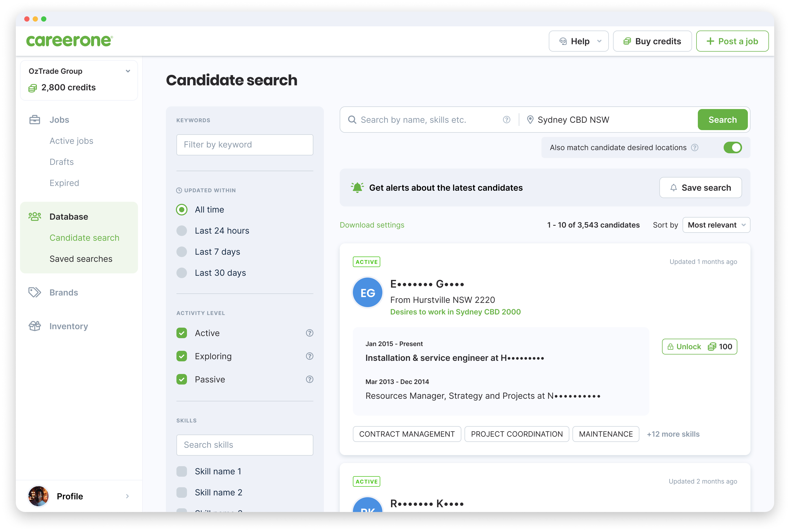The width and height of the screenshot is (790, 532).
Task: Click the Inventory box icon
Action: (x=34, y=326)
